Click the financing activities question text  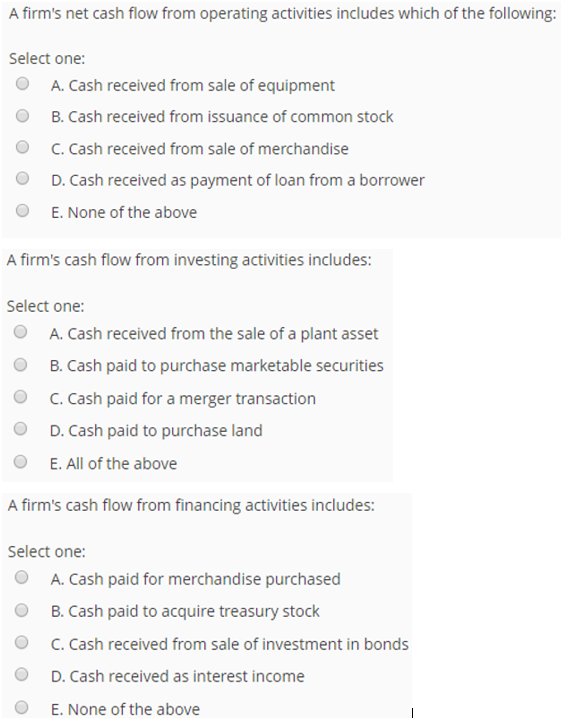pyautogui.click(x=191, y=506)
